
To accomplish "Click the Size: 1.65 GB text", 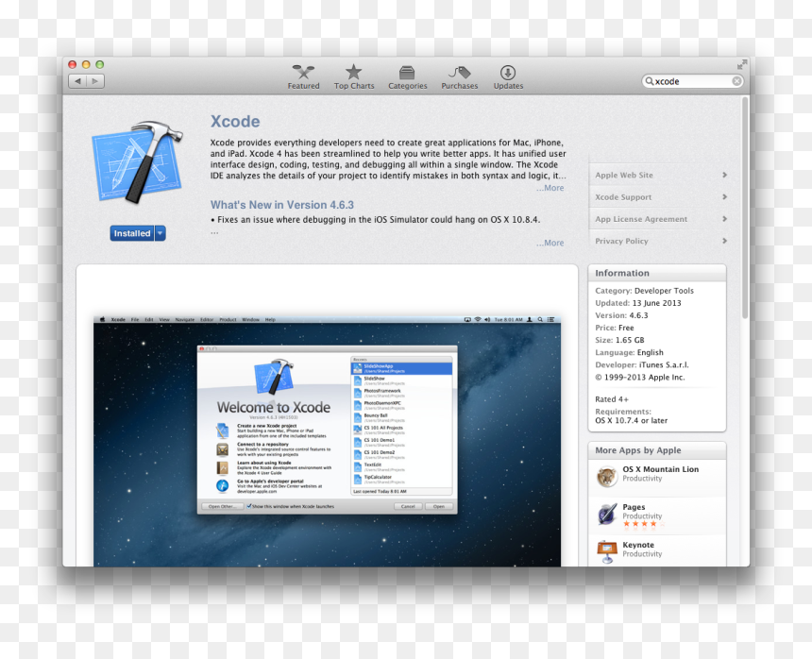I will [619, 340].
